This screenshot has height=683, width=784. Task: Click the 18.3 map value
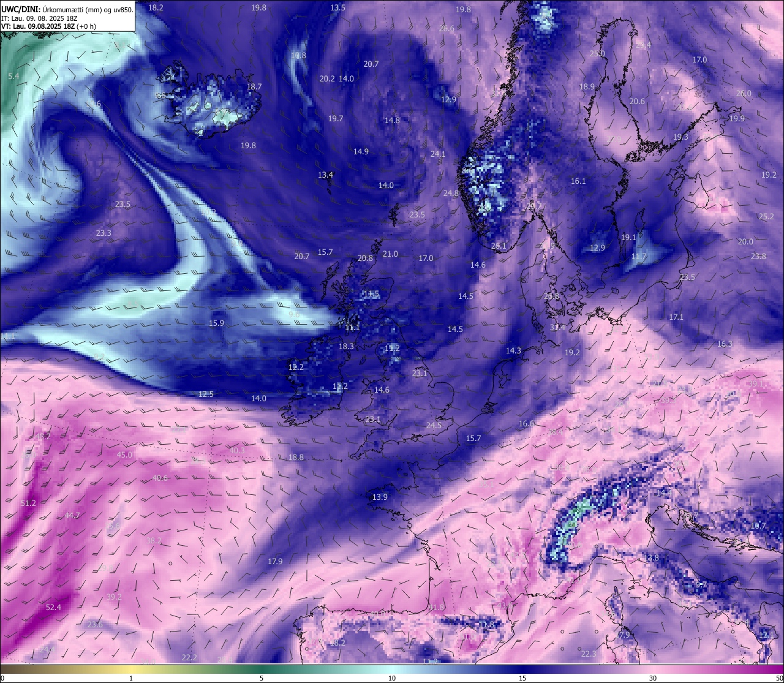[x=346, y=346]
